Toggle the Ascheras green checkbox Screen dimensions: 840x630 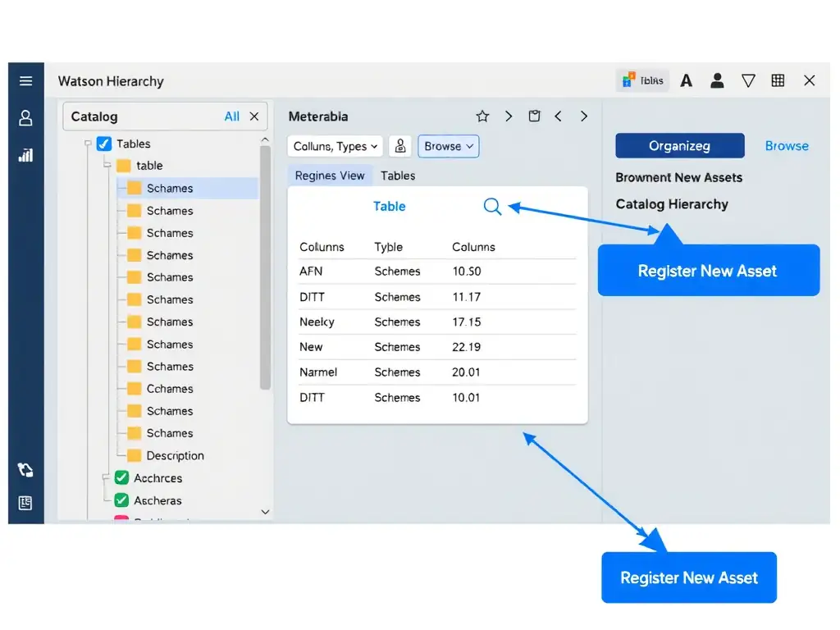[121, 500]
